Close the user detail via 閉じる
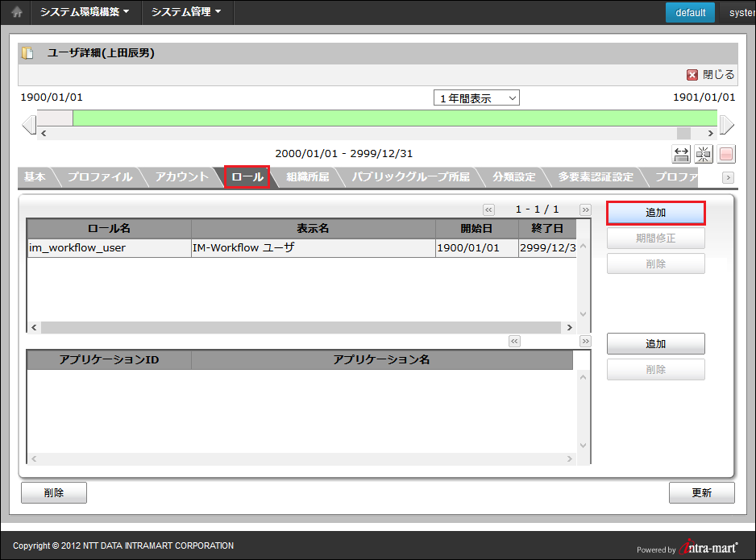This screenshot has height=560, width=756. 711,74
